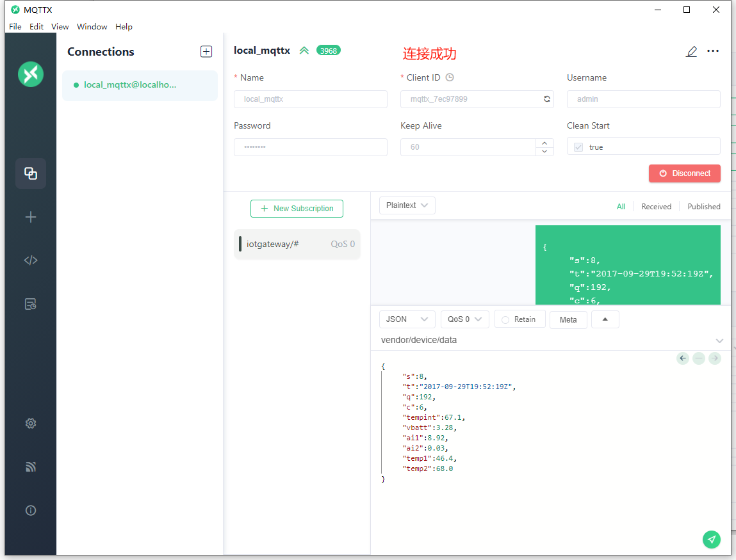Image resolution: width=736 pixels, height=560 pixels.
Task: Click the Name input field
Action: point(310,99)
